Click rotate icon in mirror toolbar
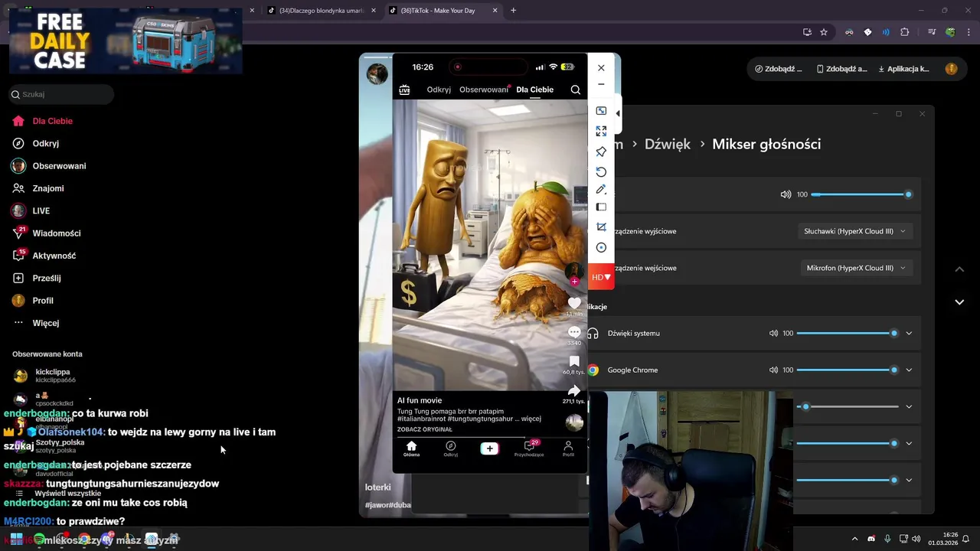Image resolution: width=980 pixels, height=551 pixels. coord(601,171)
